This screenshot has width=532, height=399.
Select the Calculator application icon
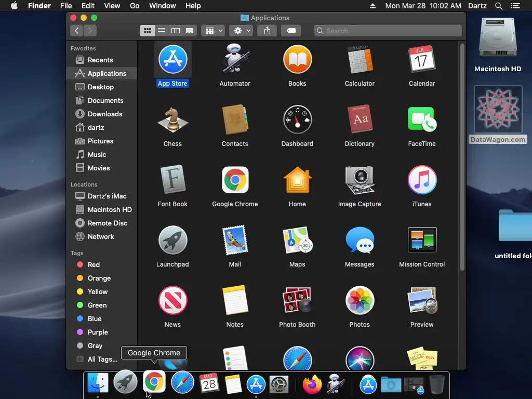point(360,59)
